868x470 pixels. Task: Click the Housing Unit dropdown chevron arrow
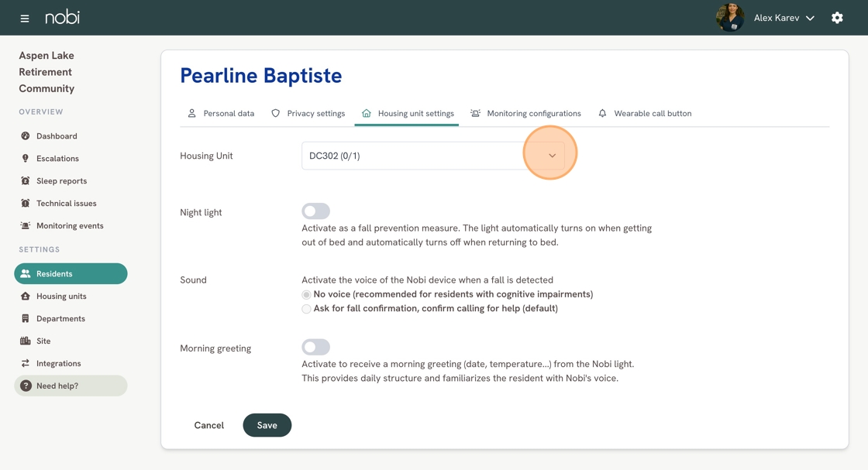(552, 156)
